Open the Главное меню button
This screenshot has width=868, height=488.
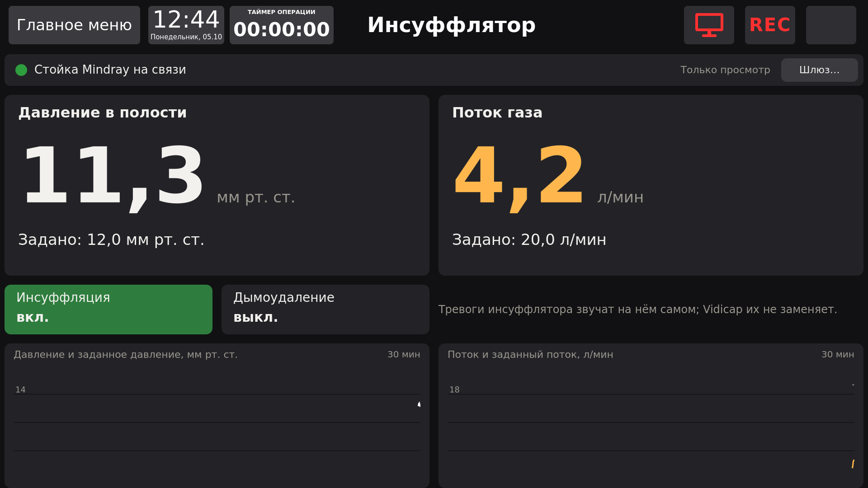pos(74,25)
